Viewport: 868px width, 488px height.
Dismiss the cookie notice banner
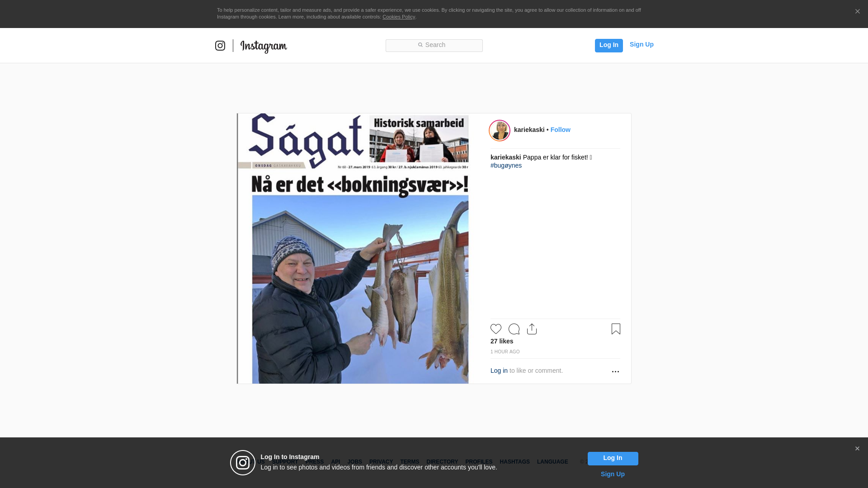tap(857, 12)
